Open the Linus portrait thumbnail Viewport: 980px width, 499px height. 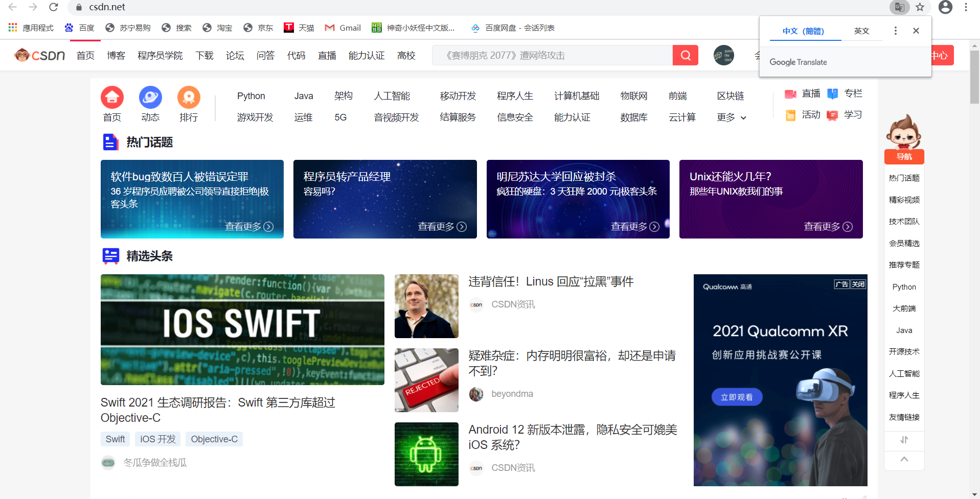[x=426, y=306]
